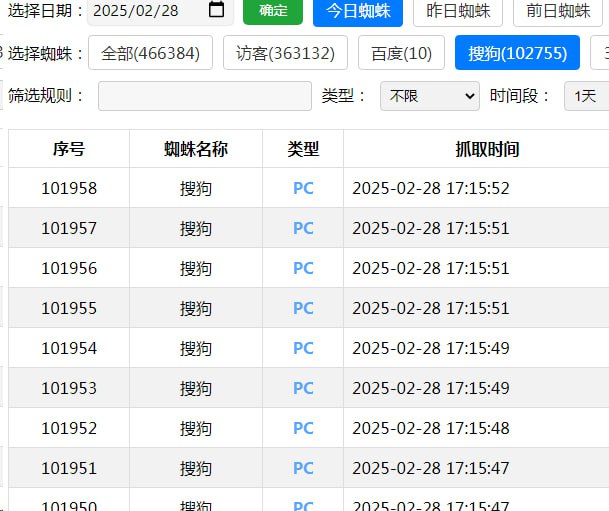
Task: Click crawl time in row 101954
Action: (x=431, y=348)
